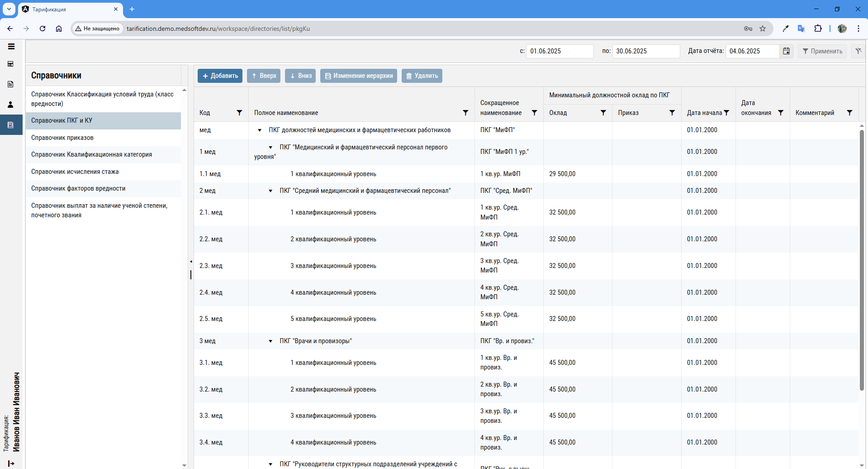Image resolution: width=868 pixels, height=469 pixels.
Task: Open the hamburger menu in sidebar
Action: 11,47
